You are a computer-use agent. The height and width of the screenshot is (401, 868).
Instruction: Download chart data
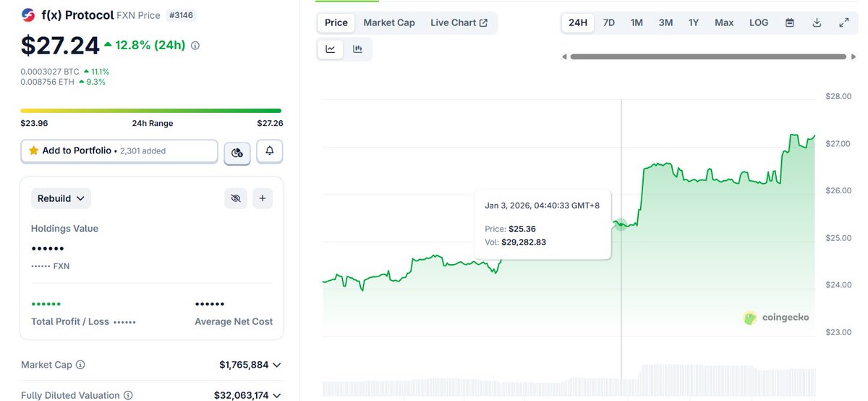click(817, 22)
